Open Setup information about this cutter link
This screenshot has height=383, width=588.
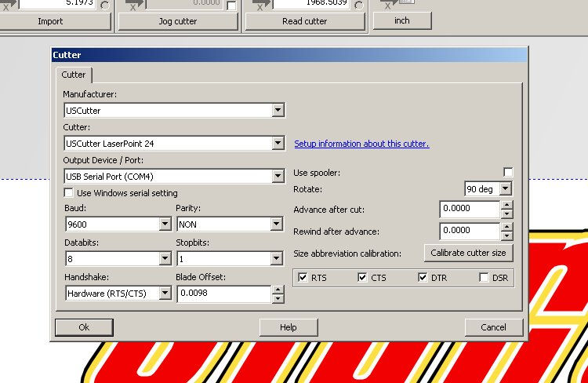tap(361, 144)
